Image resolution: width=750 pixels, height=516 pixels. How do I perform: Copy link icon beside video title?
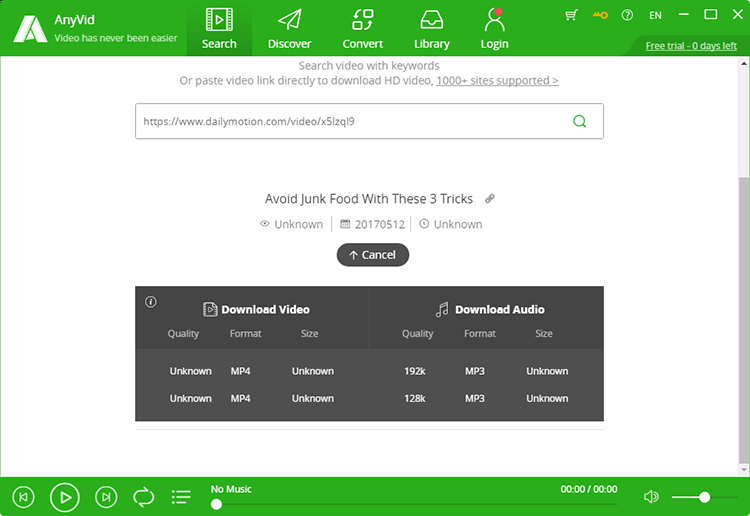tap(489, 198)
